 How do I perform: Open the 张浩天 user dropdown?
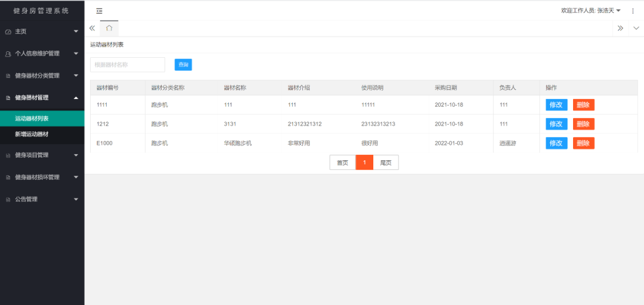(x=591, y=11)
